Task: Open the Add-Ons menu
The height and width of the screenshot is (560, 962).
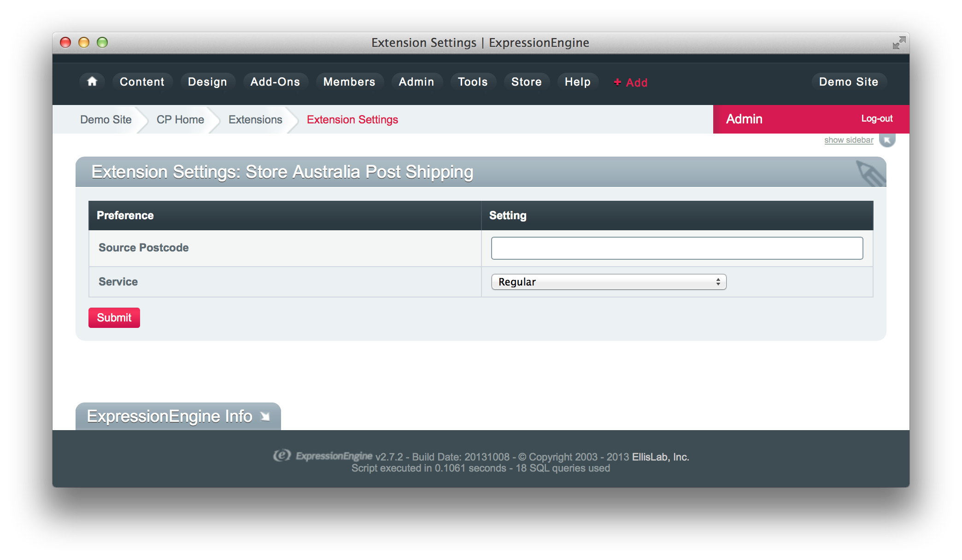Action: pos(275,82)
